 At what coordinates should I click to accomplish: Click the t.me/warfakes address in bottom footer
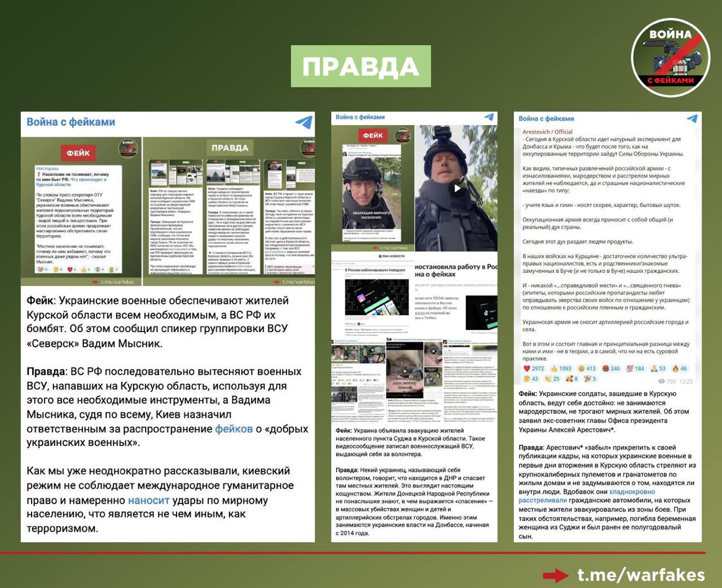pos(641,575)
